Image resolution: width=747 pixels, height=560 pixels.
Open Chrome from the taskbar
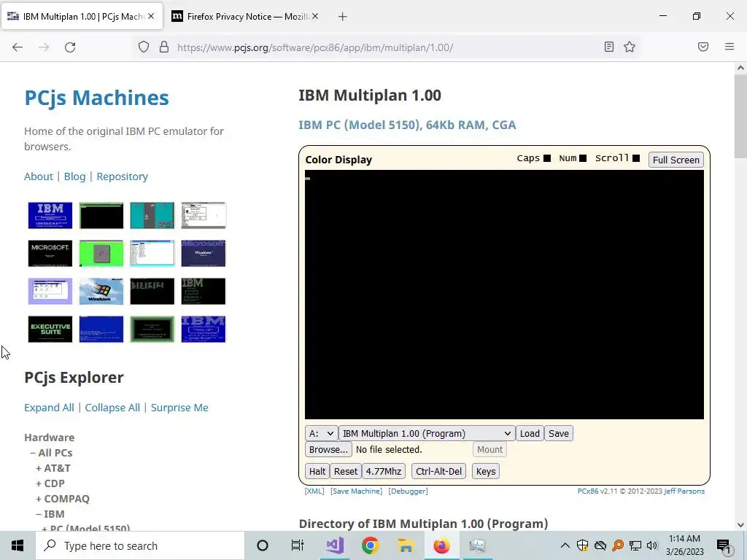click(370, 545)
